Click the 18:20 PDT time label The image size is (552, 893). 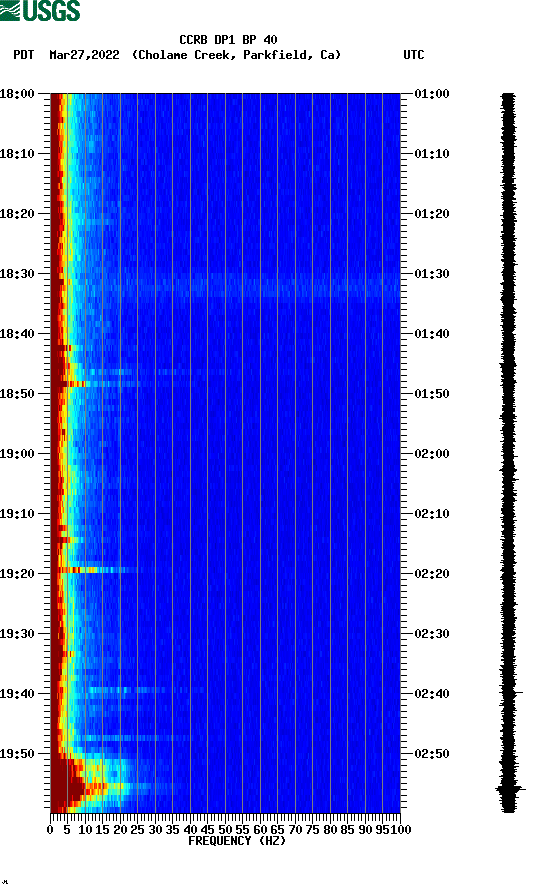[x=17, y=214]
